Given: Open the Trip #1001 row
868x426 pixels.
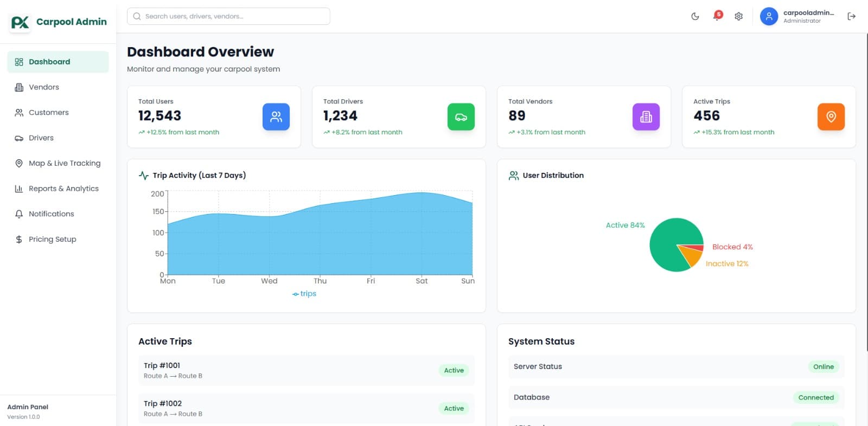Looking at the screenshot, I should click(x=307, y=371).
